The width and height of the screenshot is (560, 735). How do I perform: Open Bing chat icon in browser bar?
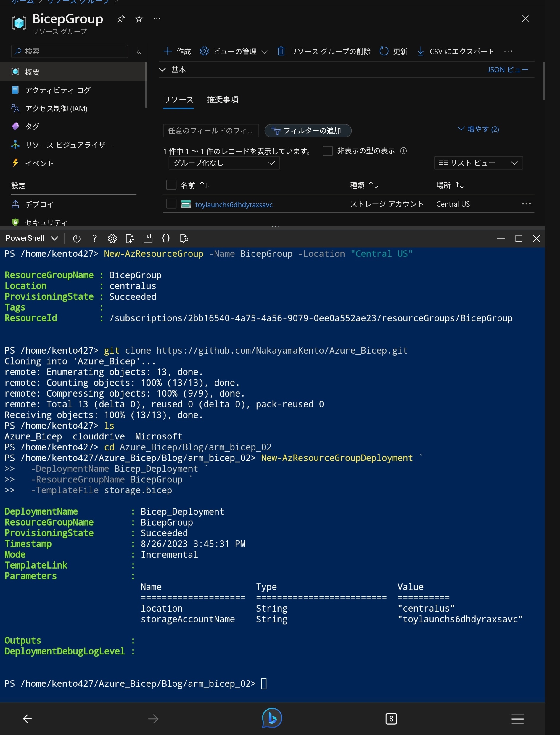[x=272, y=718]
